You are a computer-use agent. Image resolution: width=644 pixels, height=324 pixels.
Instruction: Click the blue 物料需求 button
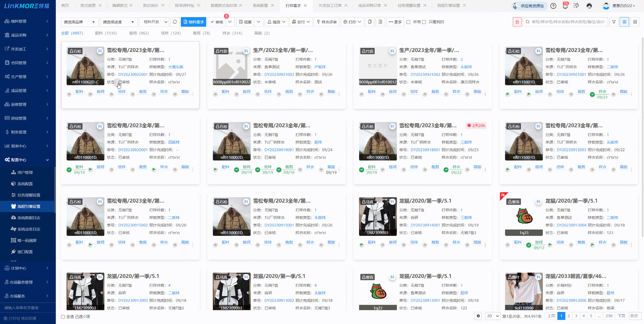(194, 22)
